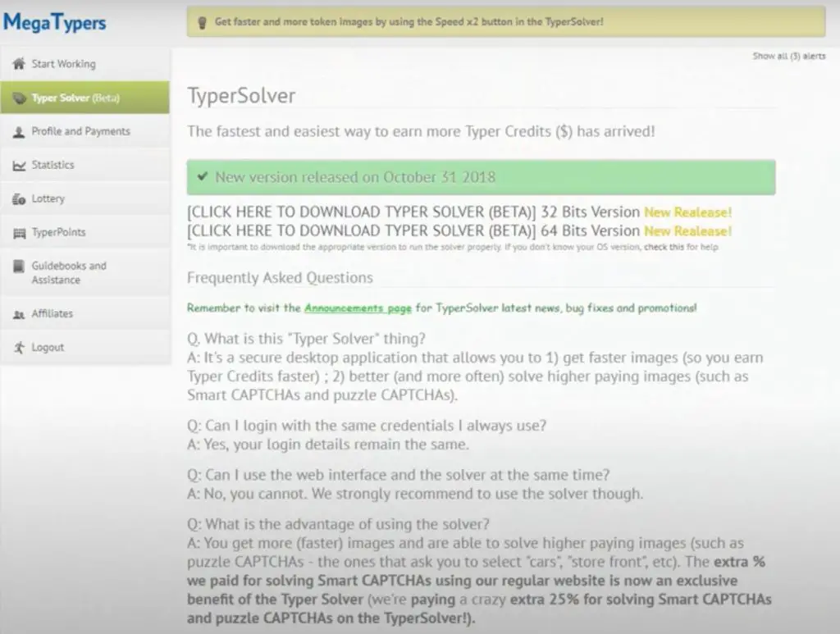Go to Profile and Payments

tap(85, 131)
